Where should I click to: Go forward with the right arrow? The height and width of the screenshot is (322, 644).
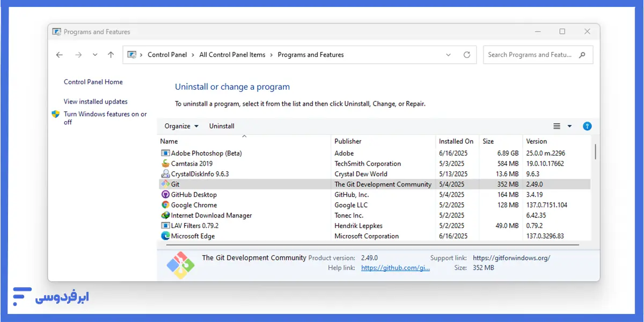coord(78,55)
